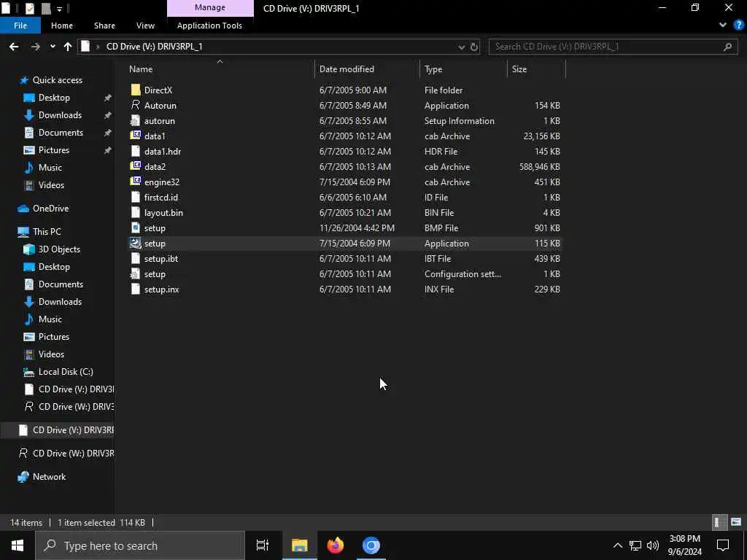Click the Type here to search box
The height and width of the screenshot is (560, 747).
[140, 545]
